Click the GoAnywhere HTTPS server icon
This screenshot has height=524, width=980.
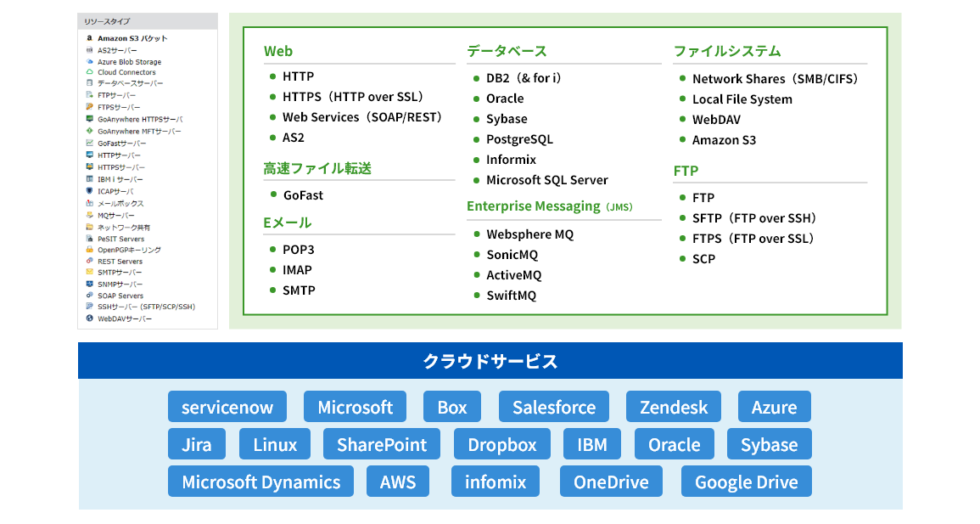point(89,119)
